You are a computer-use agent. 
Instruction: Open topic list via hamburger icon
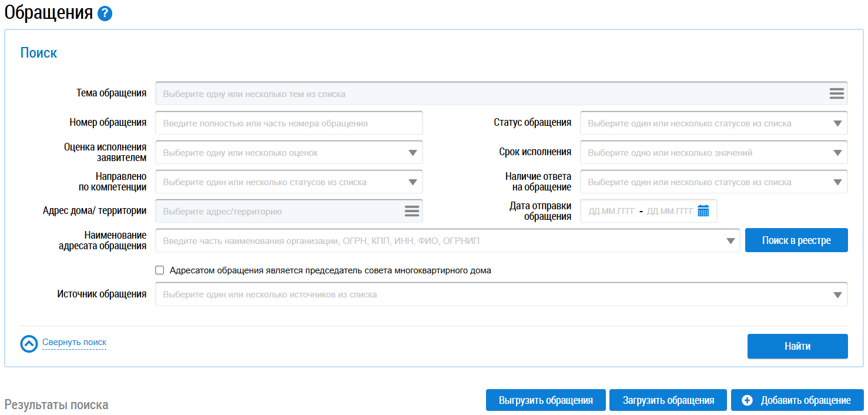click(836, 93)
